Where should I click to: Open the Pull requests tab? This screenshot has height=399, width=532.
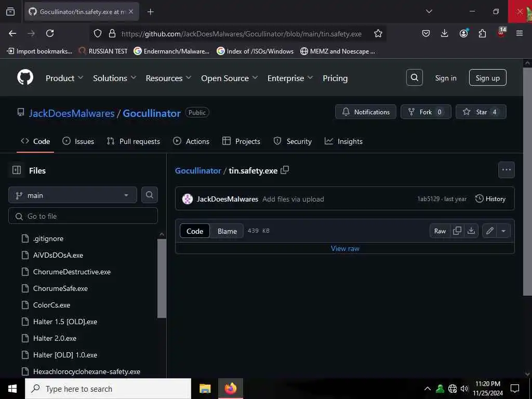point(134,141)
